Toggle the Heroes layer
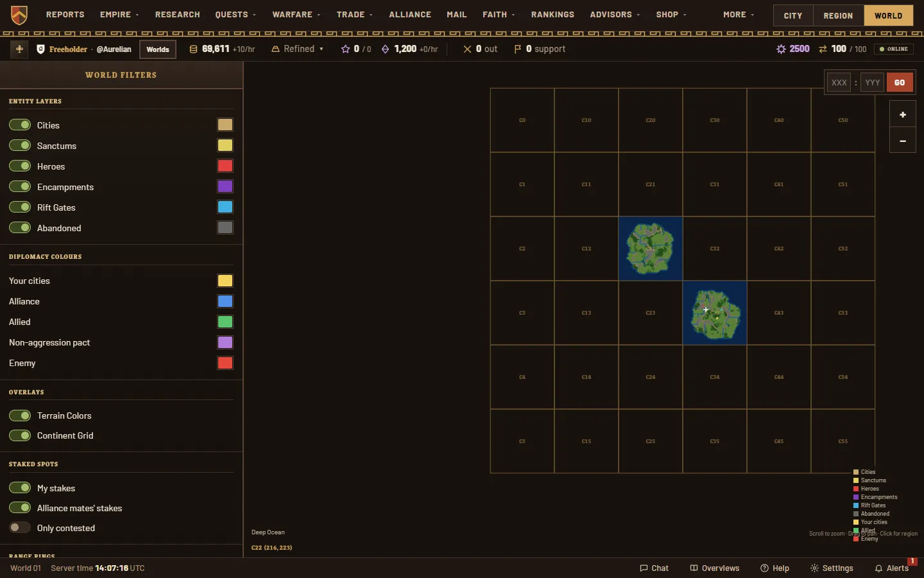 click(x=20, y=166)
